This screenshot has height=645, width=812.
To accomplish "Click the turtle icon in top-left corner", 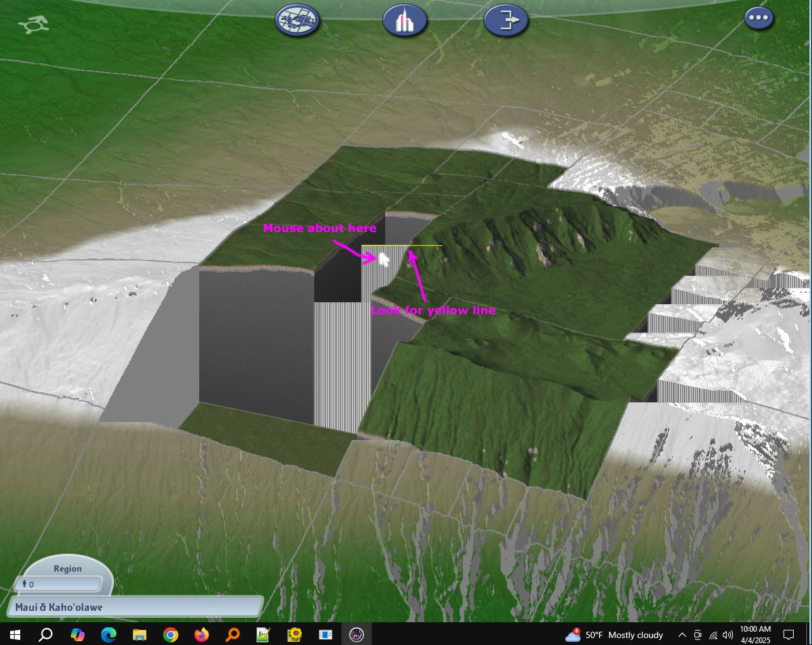I will point(34,25).
